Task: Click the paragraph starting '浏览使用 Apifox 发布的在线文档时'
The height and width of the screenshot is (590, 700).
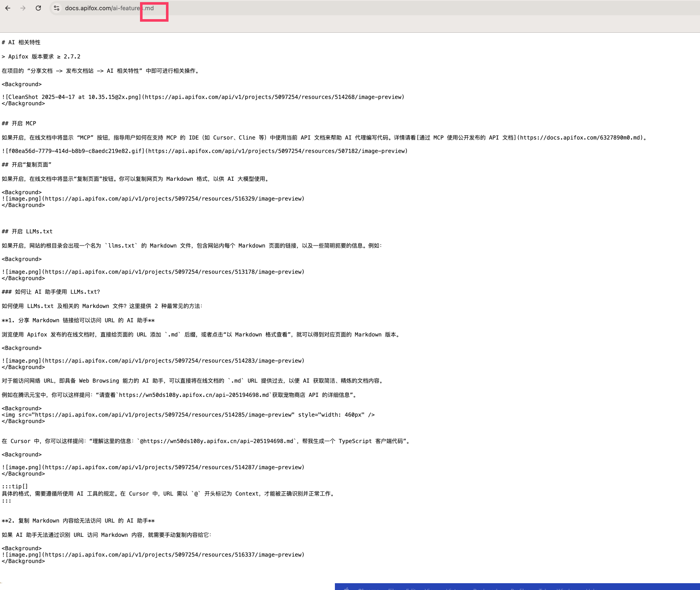Action: coord(201,335)
